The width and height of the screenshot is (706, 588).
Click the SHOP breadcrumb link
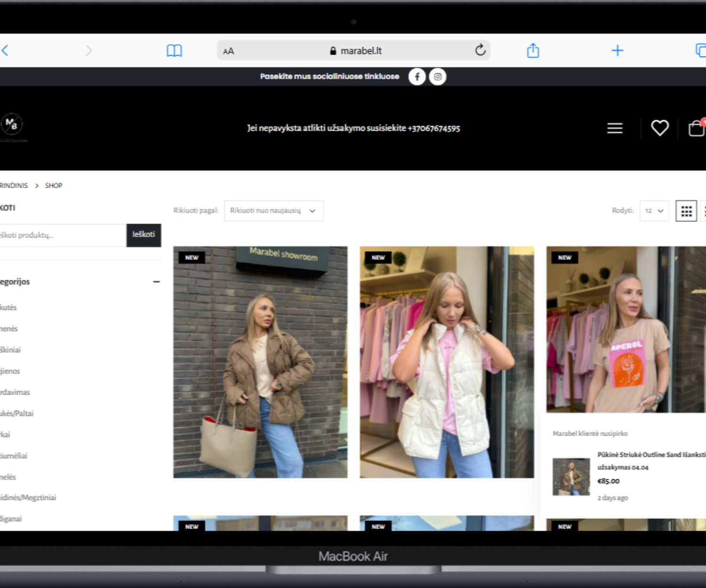pyautogui.click(x=54, y=185)
